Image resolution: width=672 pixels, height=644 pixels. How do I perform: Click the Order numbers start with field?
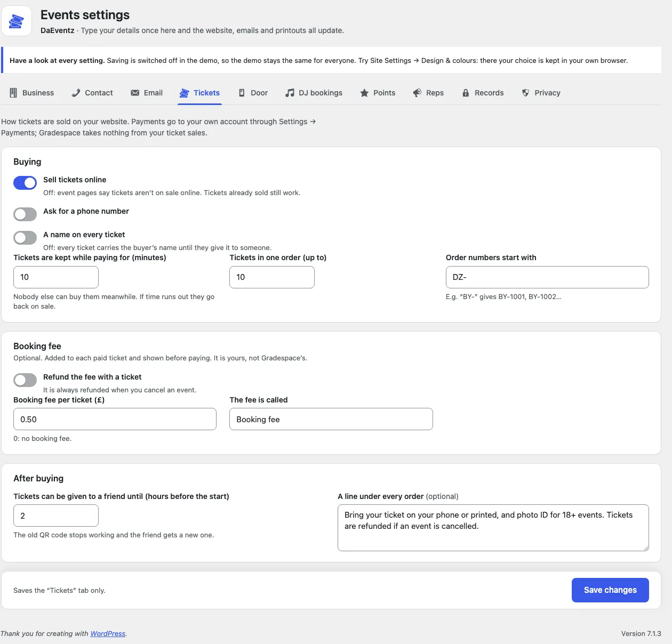click(x=547, y=277)
